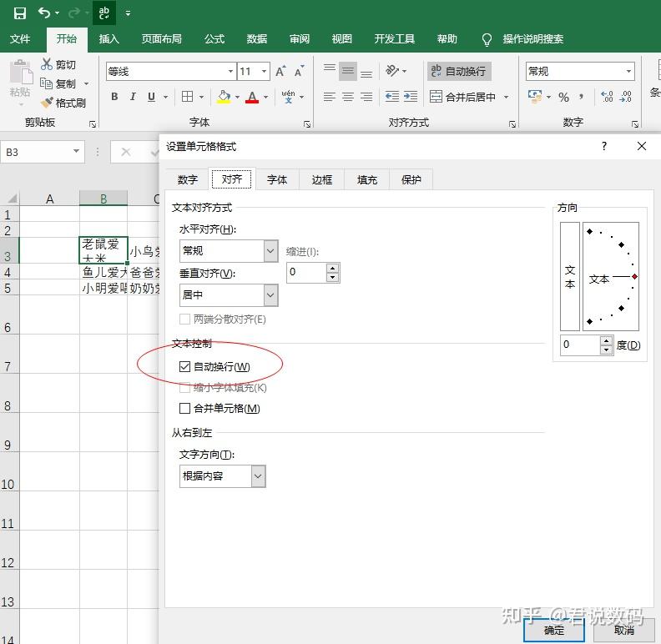661x644 pixels.
Task: Open the fill color dropdown arrow
Action: click(x=237, y=97)
